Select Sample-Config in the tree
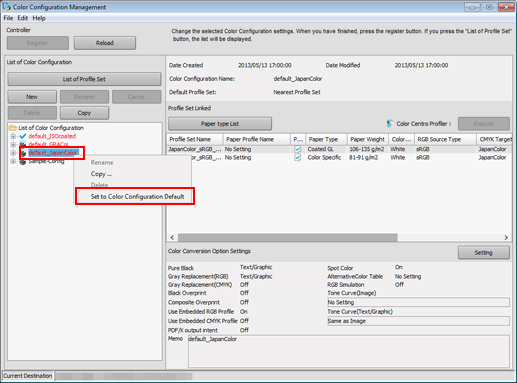This screenshot has height=383, width=517. click(x=46, y=161)
